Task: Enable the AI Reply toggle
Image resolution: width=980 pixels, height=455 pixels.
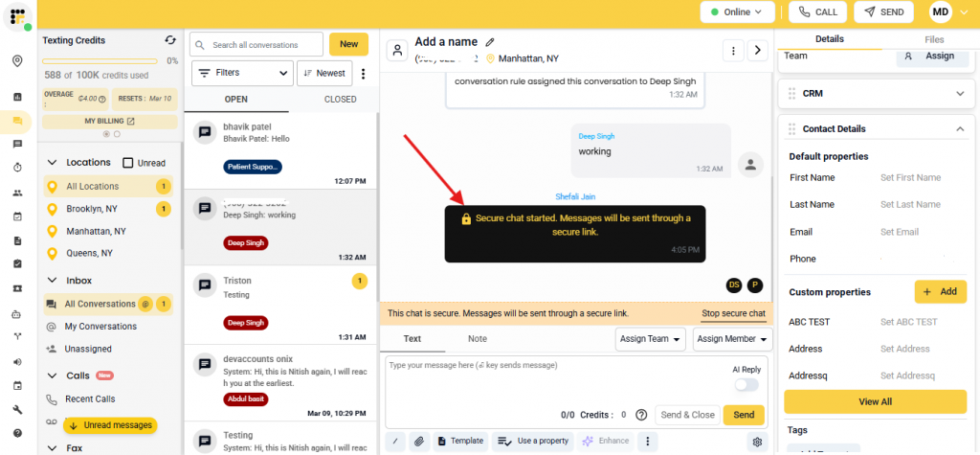Action: [x=746, y=385]
